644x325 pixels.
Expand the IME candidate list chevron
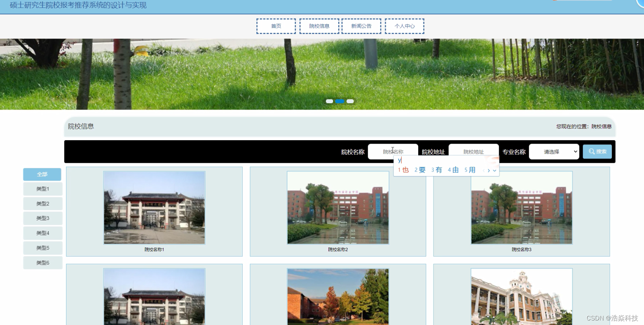495,171
